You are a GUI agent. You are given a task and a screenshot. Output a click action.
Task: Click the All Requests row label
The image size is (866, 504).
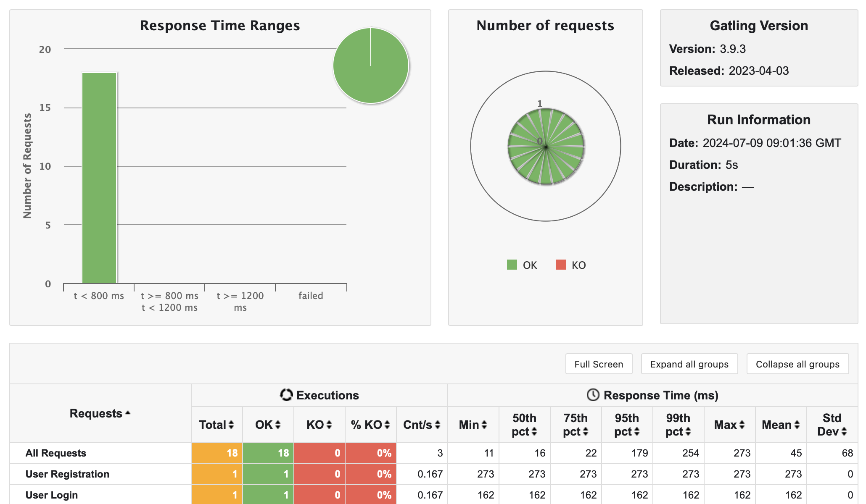[55, 453]
